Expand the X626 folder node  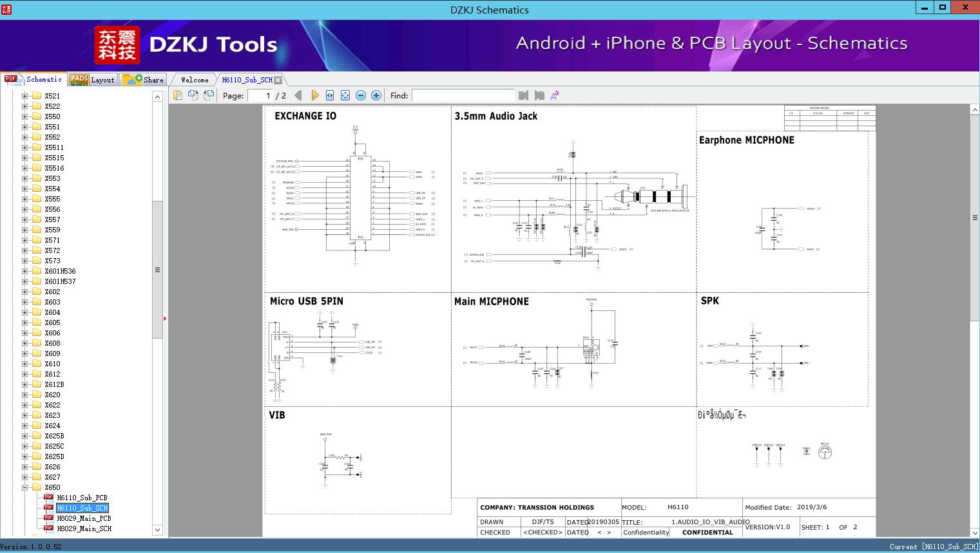click(24, 467)
